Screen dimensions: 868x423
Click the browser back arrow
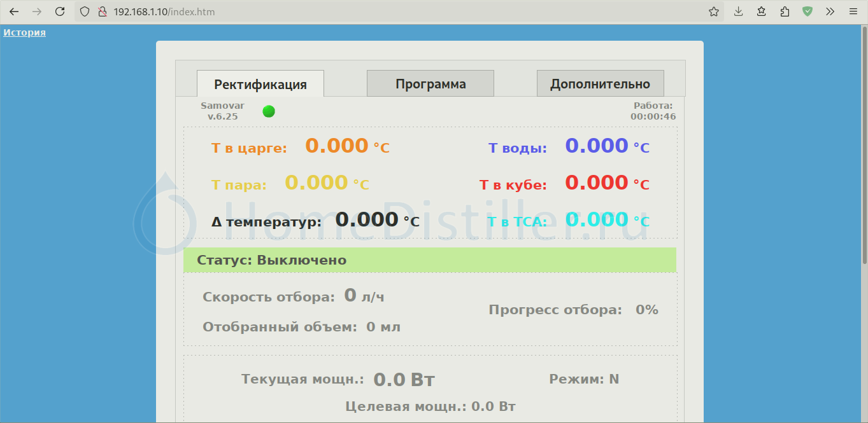point(14,11)
